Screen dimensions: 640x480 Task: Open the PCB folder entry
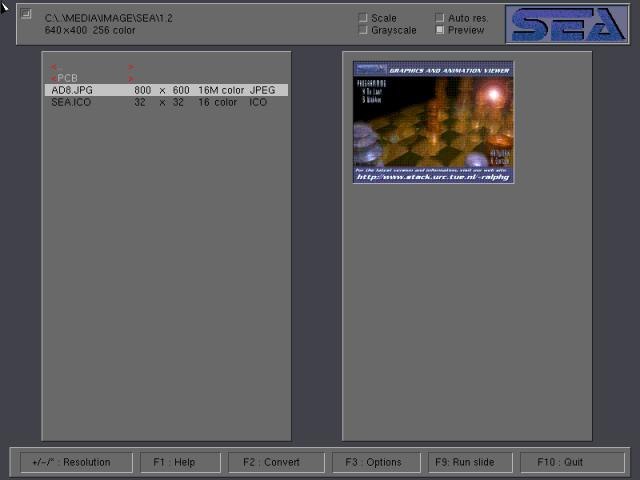(x=92, y=78)
